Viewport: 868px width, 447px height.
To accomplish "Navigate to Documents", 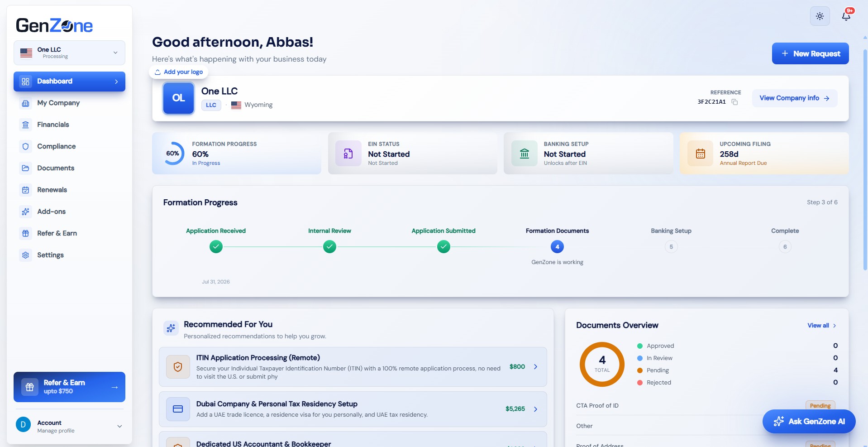I will click(x=69, y=168).
